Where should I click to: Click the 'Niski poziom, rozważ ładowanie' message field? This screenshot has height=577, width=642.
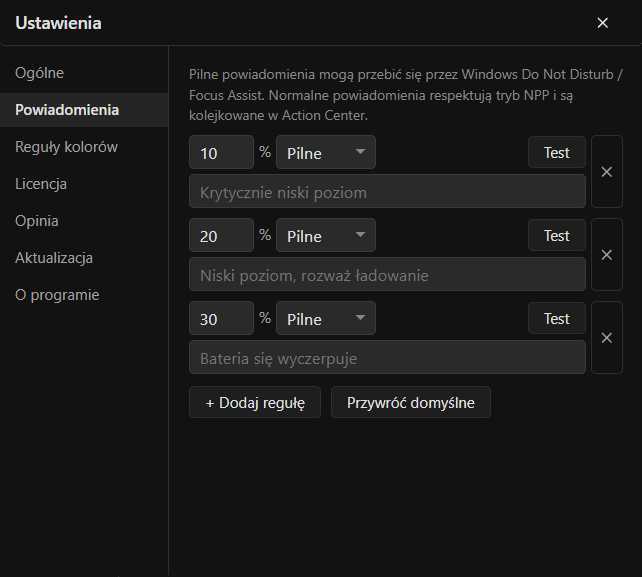[387, 274]
